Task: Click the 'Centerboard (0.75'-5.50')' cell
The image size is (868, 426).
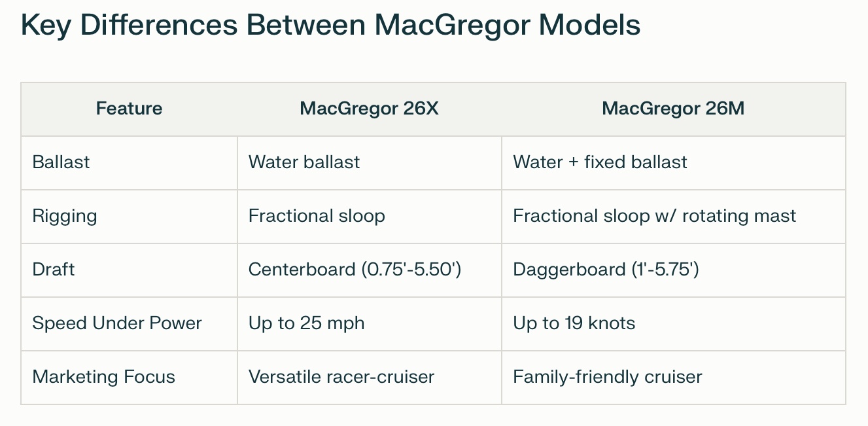Action: click(355, 270)
